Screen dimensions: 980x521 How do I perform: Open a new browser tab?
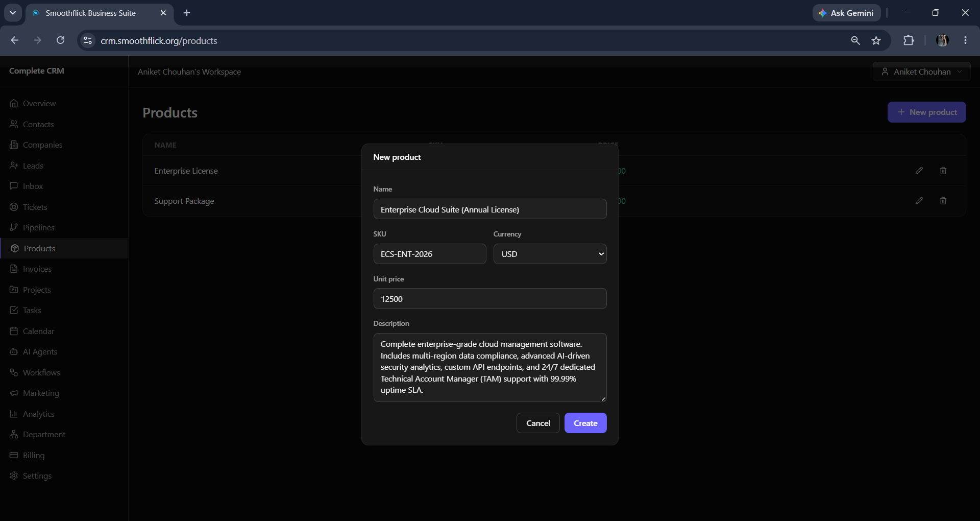[x=187, y=13]
